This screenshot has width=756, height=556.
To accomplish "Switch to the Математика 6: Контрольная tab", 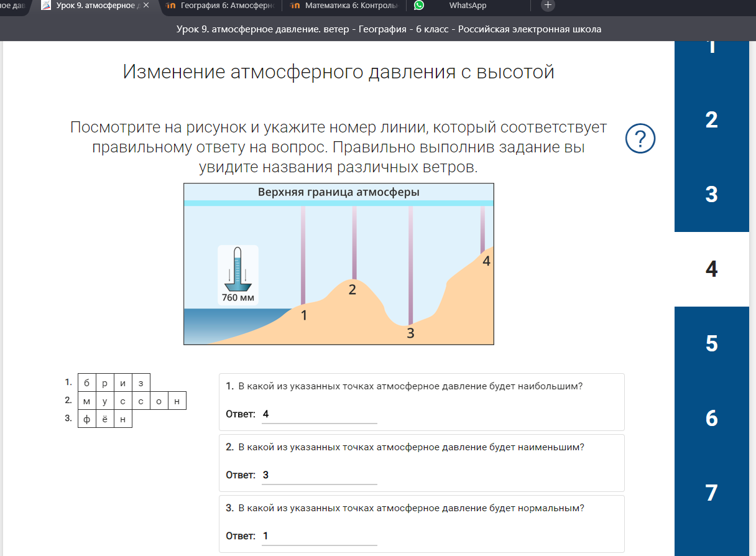I will 344,6.
